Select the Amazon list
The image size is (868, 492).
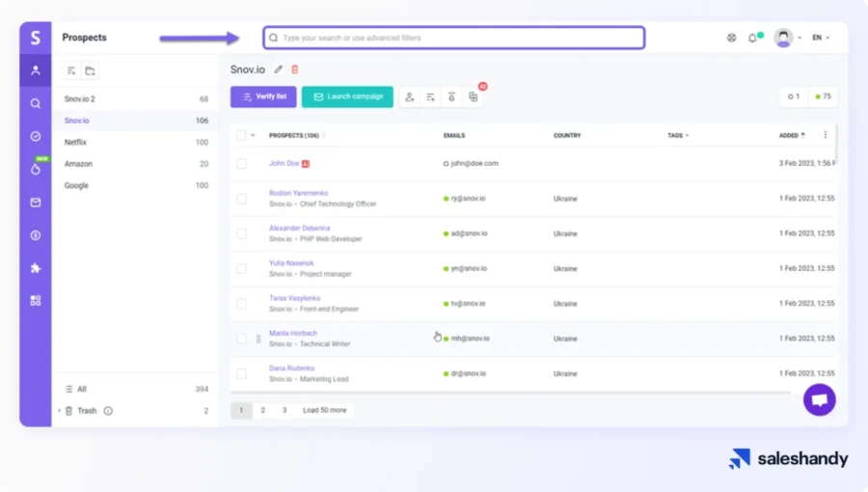point(136,164)
